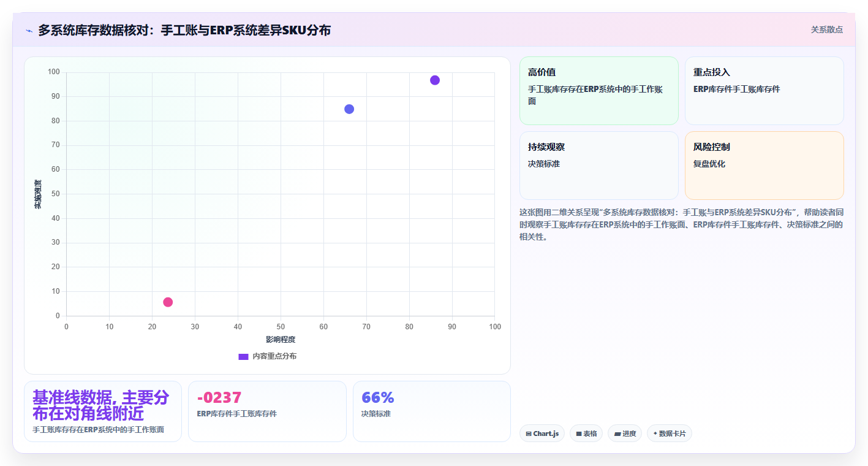868x466 pixels.
Task: Click the 66% metric value
Action: (378, 398)
